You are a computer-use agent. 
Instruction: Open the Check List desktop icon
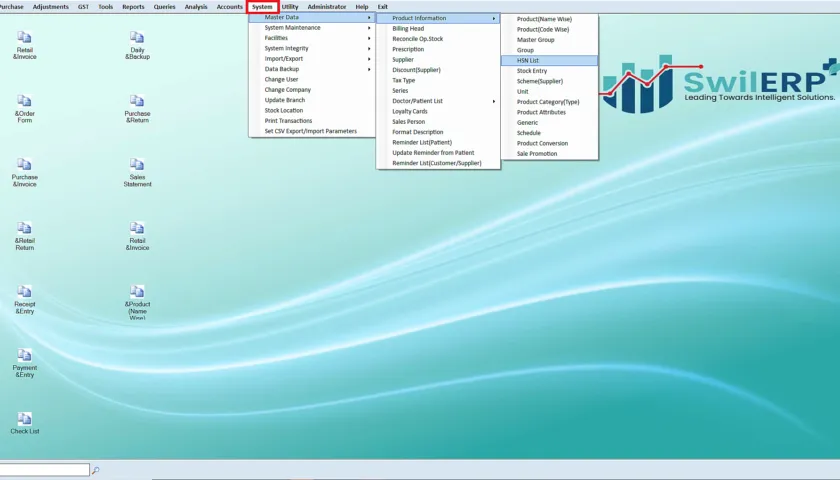[25, 423]
